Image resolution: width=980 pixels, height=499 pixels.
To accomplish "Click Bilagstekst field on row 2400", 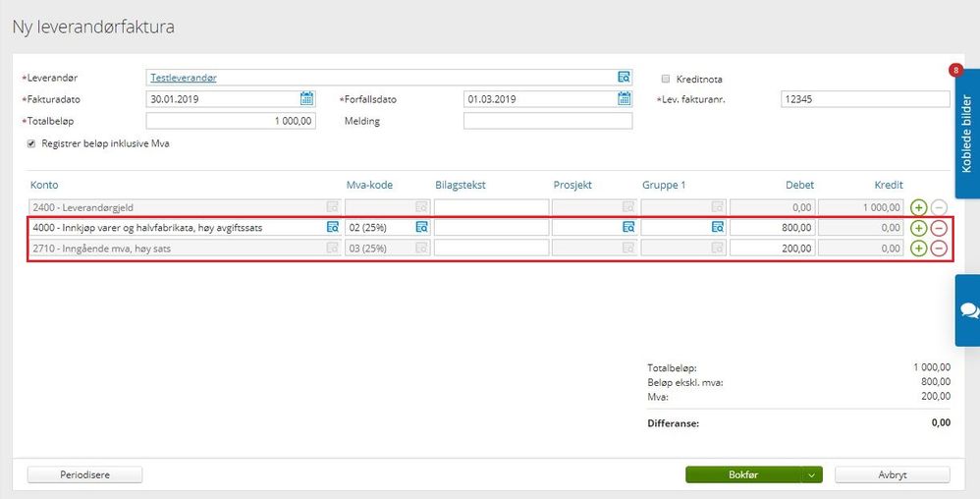I will [491, 207].
